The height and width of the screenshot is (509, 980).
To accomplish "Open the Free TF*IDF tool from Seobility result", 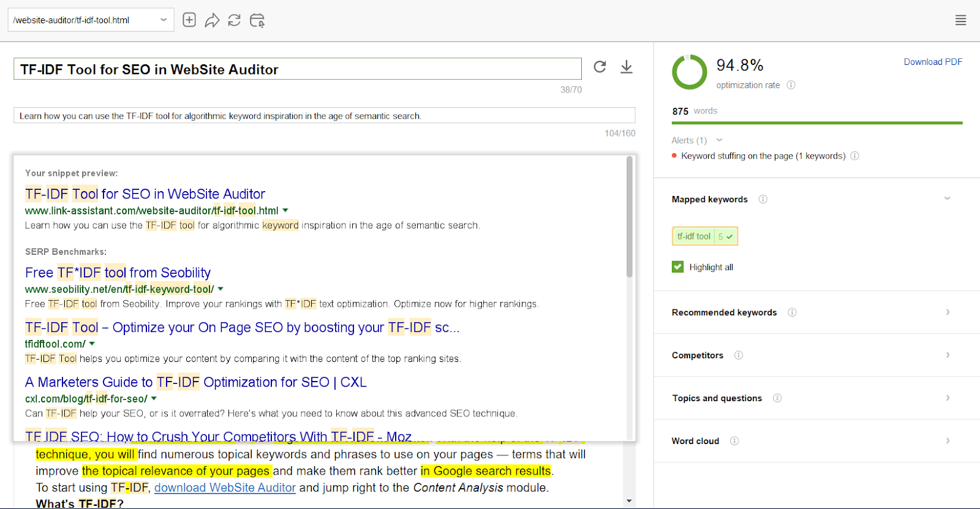I will click(x=118, y=273).
